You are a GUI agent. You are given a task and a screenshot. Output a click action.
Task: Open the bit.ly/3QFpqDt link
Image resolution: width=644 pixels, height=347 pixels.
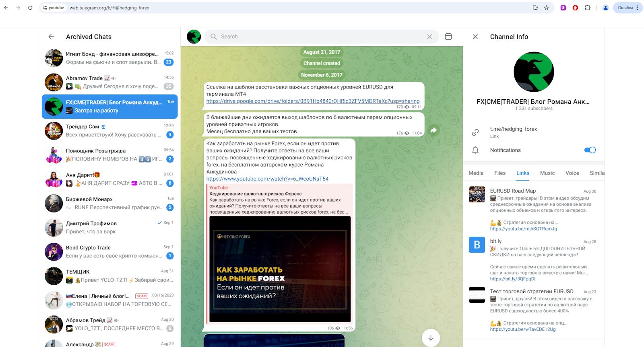click(x=513, y=279)
